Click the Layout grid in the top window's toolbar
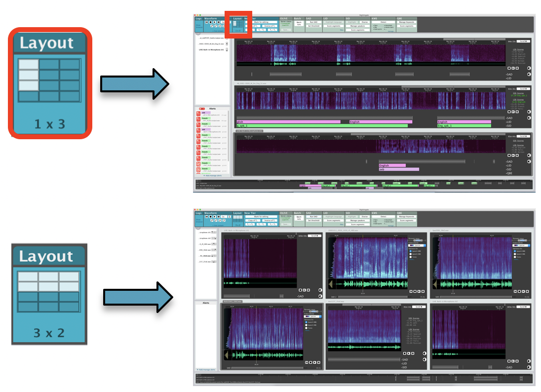This screenshot has width=541, height=392. [238, 24]
